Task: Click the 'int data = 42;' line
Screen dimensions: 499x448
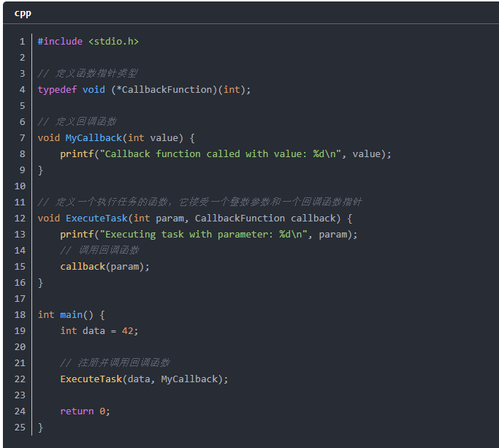Action: pos(99,331)
